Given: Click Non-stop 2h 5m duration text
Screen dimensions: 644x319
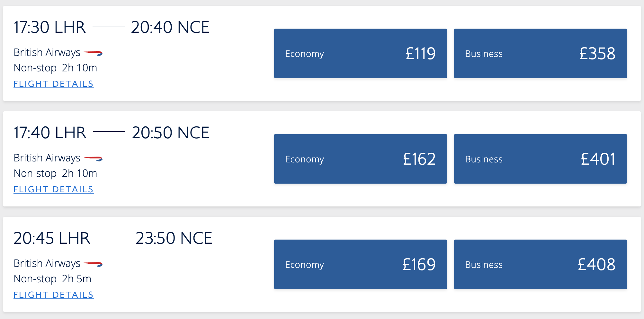Looking at the screenshot, I should [52, 279].
